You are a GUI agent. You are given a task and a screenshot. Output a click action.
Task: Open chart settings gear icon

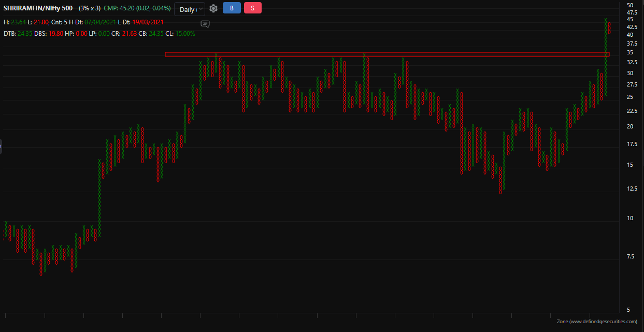click(x=213, y=9)
